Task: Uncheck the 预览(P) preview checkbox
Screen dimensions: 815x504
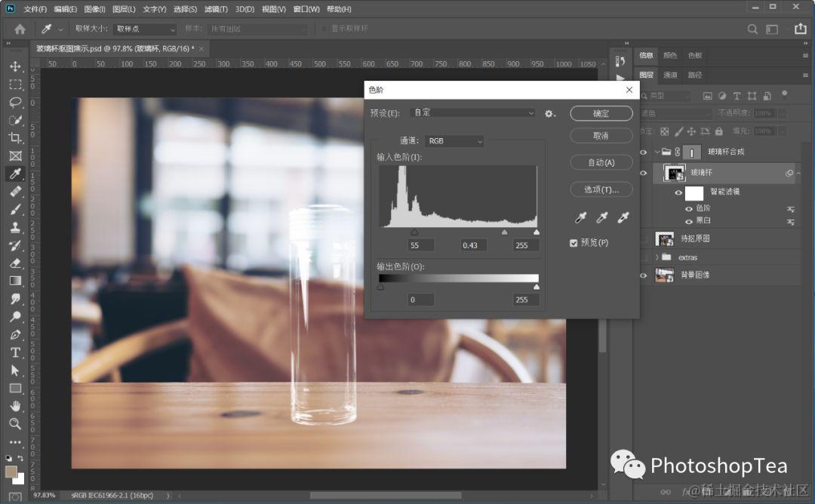Action: [x=574, y=243]
